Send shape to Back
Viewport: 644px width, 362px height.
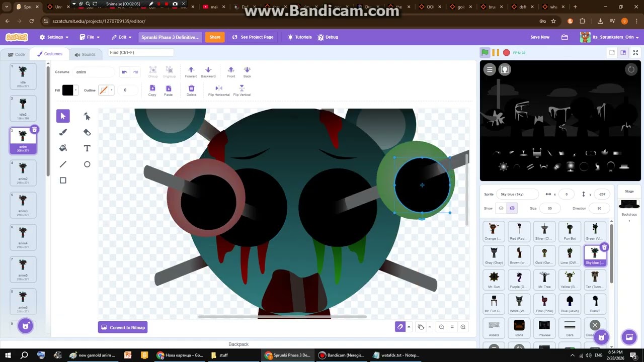click(x=247, y=72)
